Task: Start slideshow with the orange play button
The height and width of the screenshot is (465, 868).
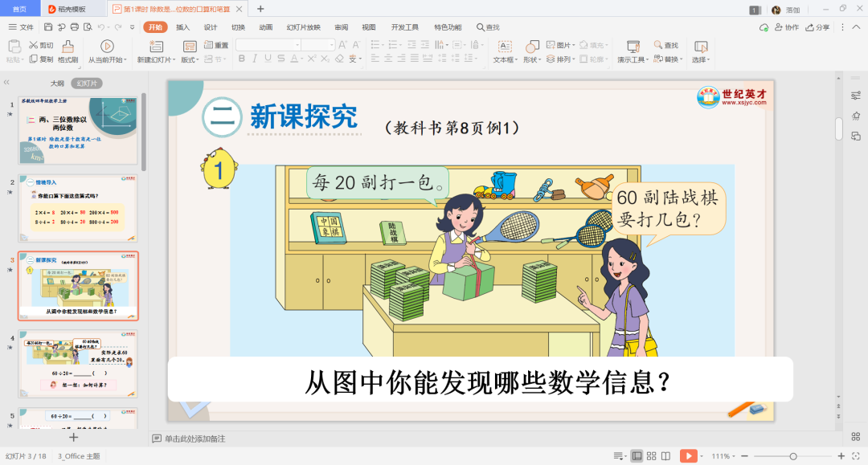Action: tap(688, 456)
